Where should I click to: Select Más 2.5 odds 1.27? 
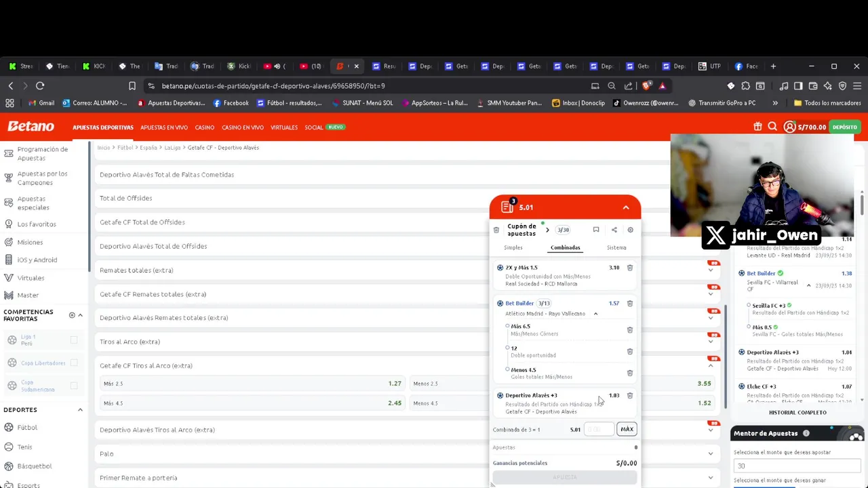[252, 384]
